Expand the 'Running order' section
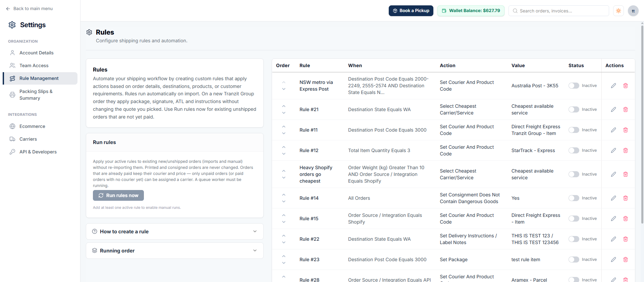Viewport: 644px width, 282px height. click(175, 251)
